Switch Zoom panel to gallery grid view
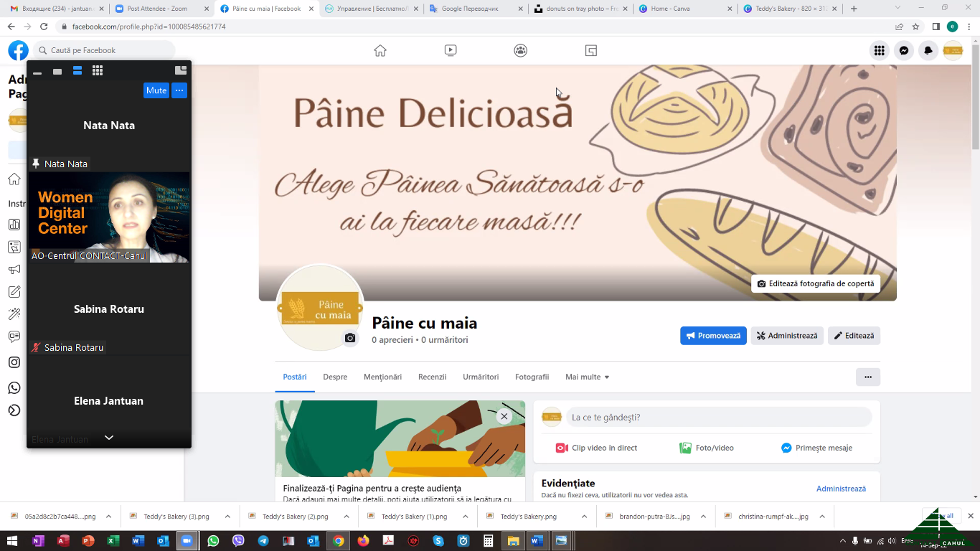980x551 pixels. [x=98, y=70]
